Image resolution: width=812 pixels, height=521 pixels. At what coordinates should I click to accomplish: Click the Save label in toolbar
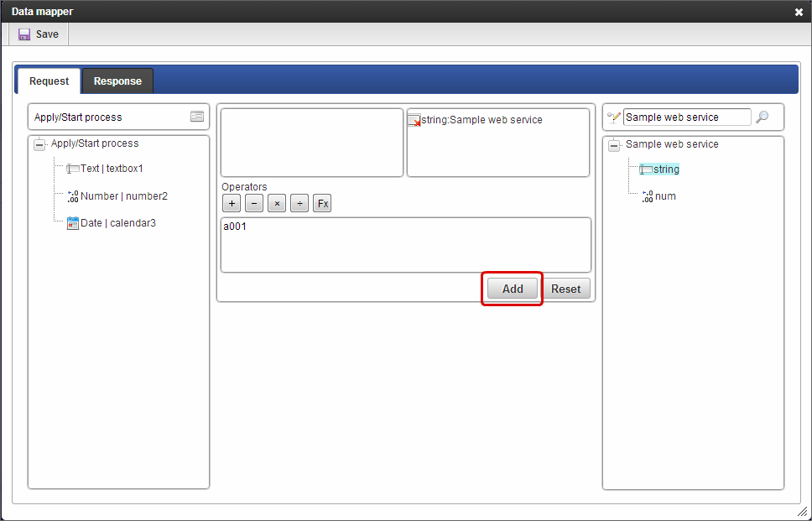(x=47, y=34)
